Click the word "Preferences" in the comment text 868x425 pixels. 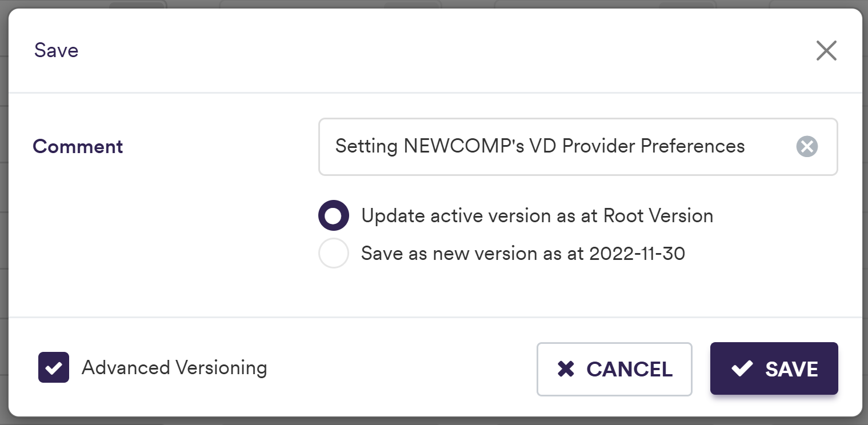pos(693,146)
